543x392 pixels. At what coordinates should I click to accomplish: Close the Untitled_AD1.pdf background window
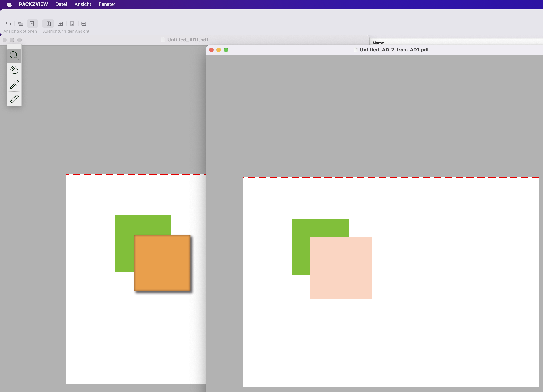click(5, 40)
